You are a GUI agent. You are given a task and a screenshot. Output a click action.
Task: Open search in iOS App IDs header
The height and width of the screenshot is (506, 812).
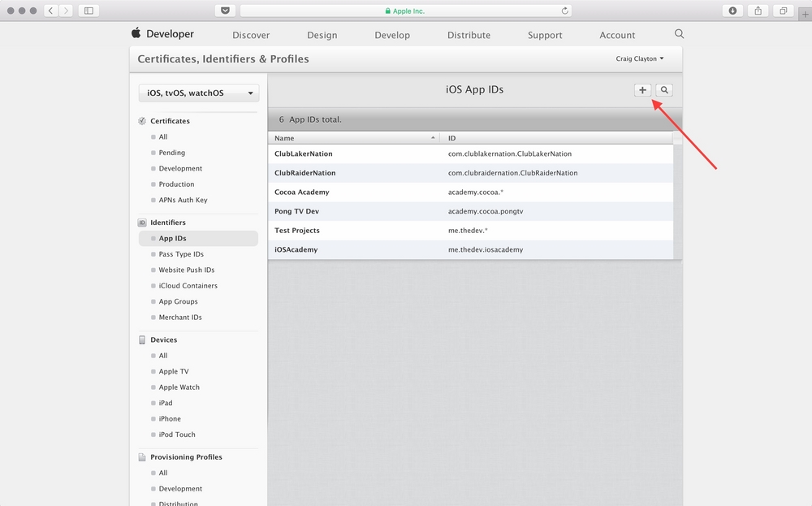point(664,90)
